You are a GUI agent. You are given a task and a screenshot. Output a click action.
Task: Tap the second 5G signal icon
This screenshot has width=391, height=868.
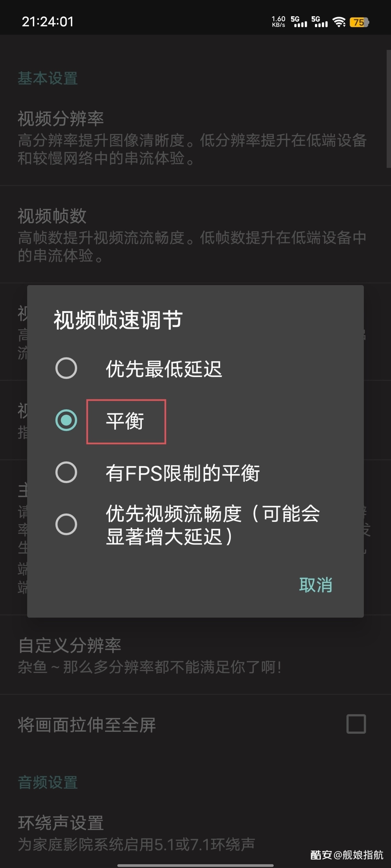pos(320,22)
